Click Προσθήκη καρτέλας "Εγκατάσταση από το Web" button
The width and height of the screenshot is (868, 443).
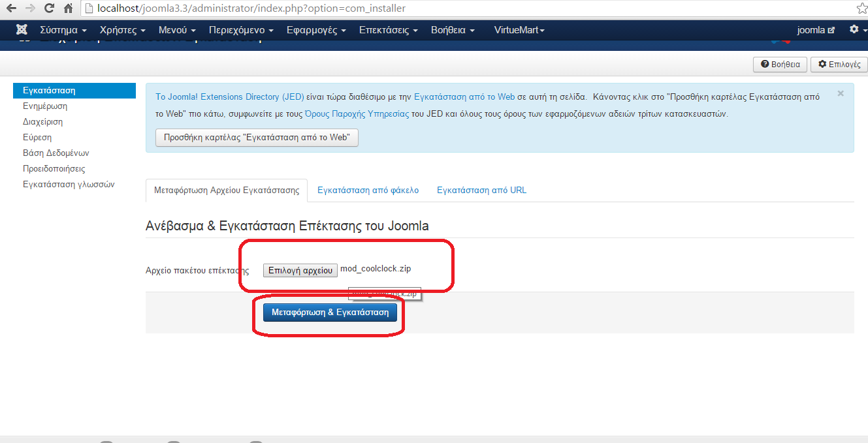[257, 138]
